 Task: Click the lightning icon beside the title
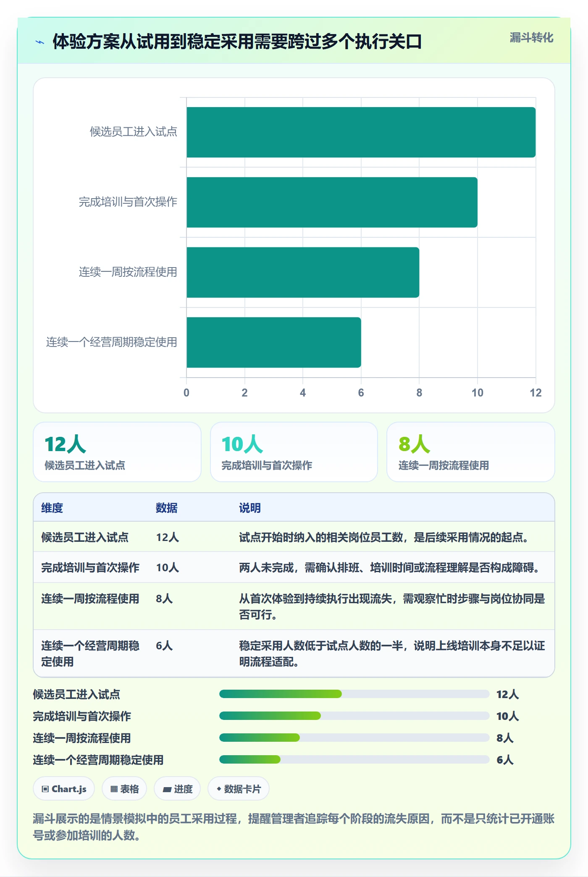click(x=39, y=42)
